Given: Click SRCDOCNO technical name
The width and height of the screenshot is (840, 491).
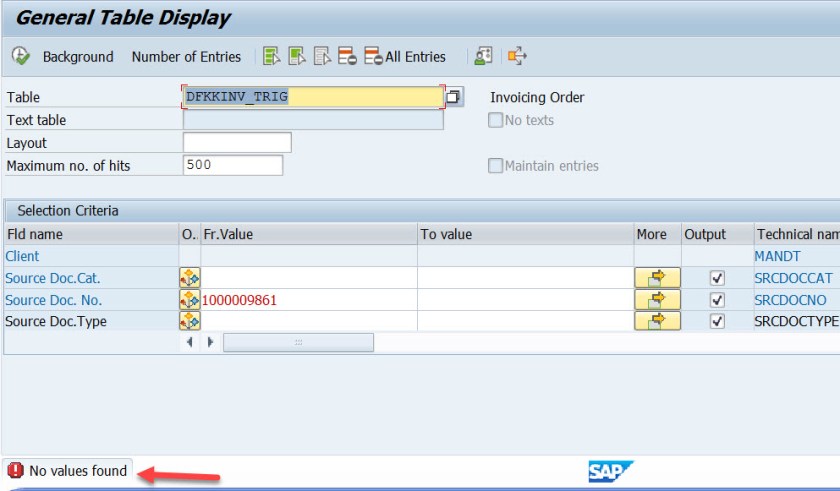Looking at the screenshot, I should pyautogui.click(x=791, y=300).
